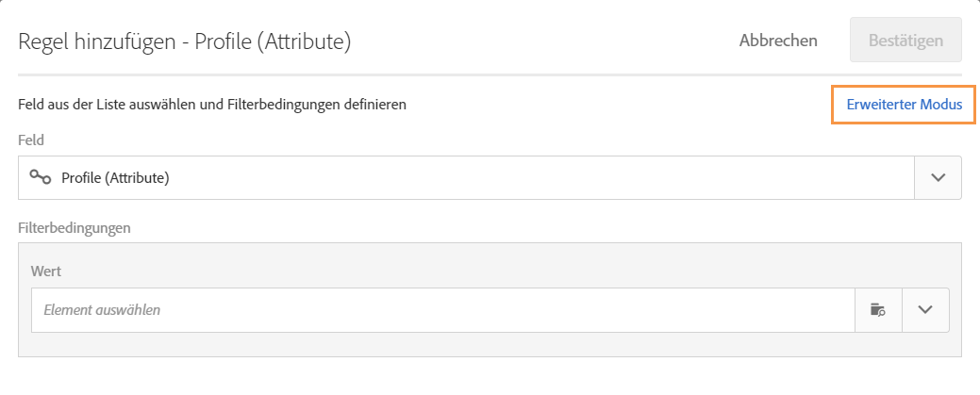Click the element picker icon beside Wert
Image resolution: width=980 pixels, height=395 pixels.
pyautogui.click(x=878, y=310)
